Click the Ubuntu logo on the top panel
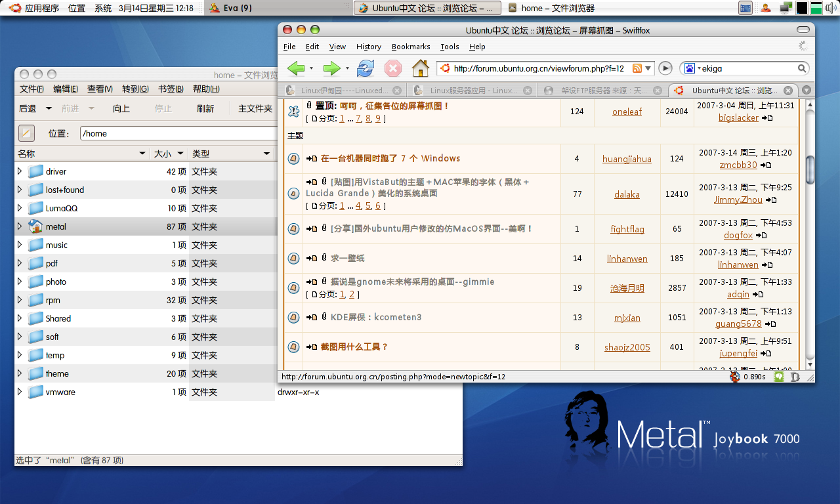Screen dimensions: 840x504 pyautogui.click(x=14, y=8)
